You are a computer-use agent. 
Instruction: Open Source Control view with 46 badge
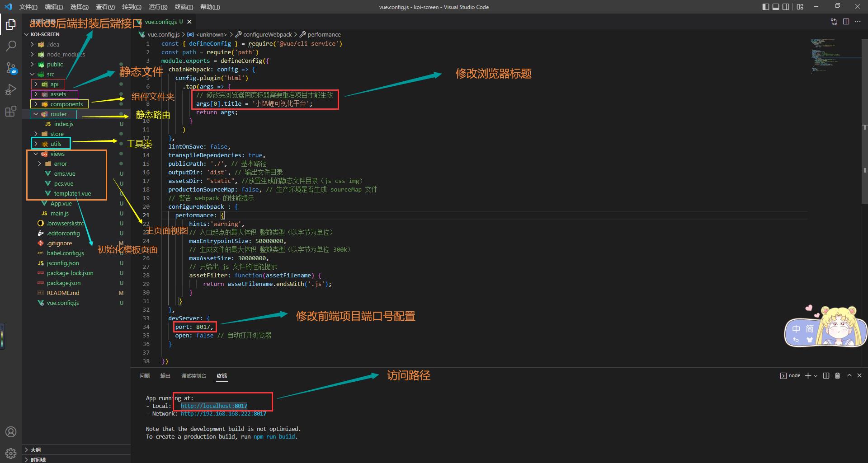point(11,68)
